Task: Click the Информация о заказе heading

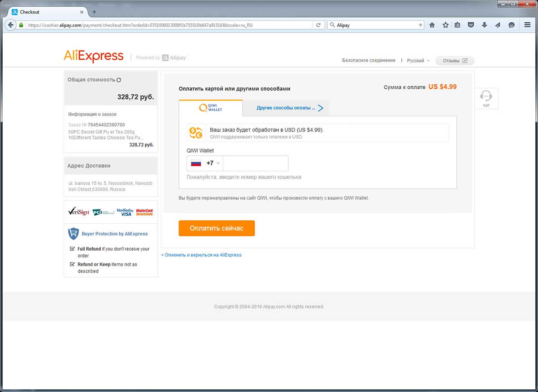Action: (x=92, y=114)
